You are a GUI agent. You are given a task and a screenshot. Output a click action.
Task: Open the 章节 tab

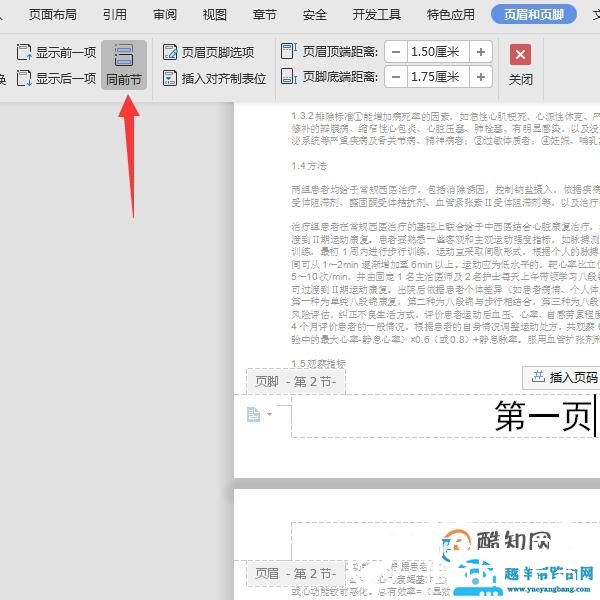pyautogui.click(x=264, y=15)
